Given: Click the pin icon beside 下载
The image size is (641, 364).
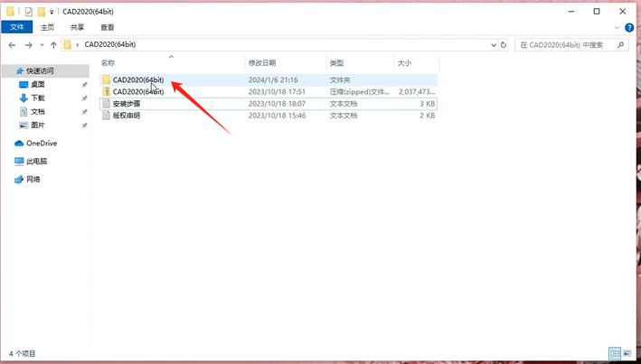Looking at the screenshot, I should click(x=84, y=98).
